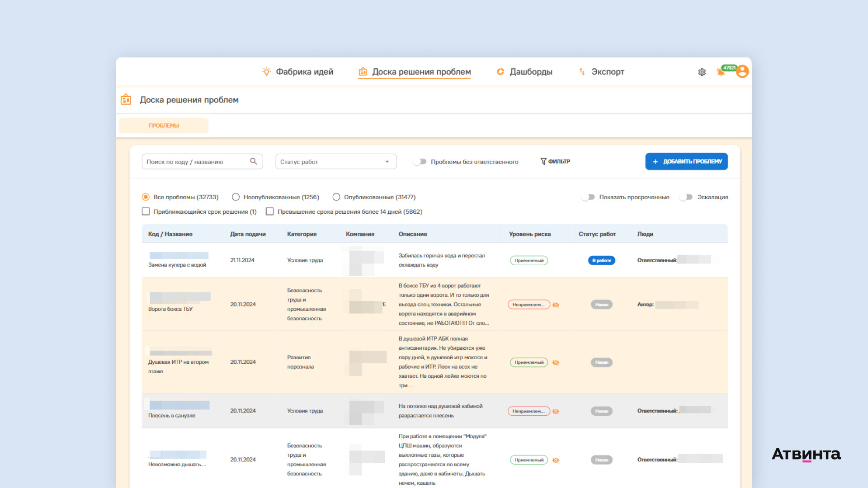This screenshot has width=868, height=488.
Task: Select the ПРОБЛЕМЫ tab
Action: tap(164, 126)
